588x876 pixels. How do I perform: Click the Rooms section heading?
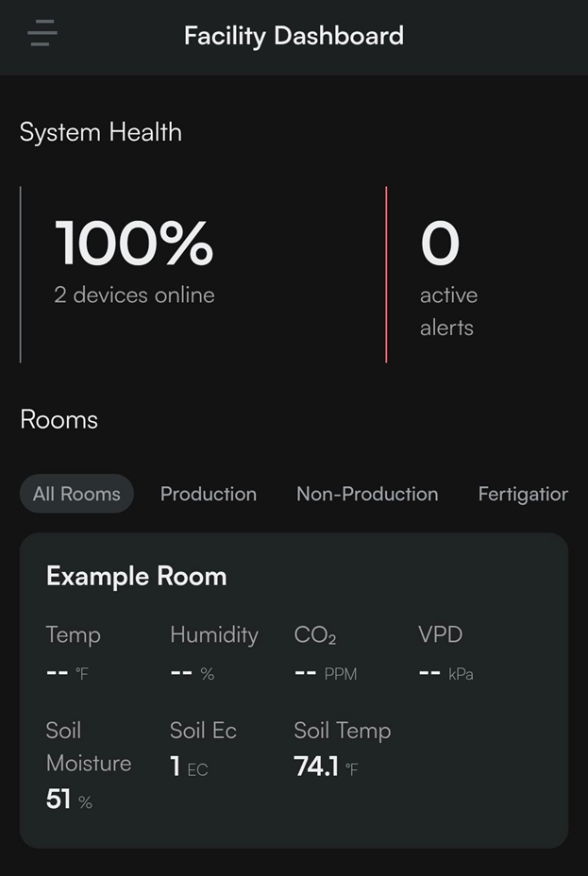pyautogui.click(x=59, y=419)
